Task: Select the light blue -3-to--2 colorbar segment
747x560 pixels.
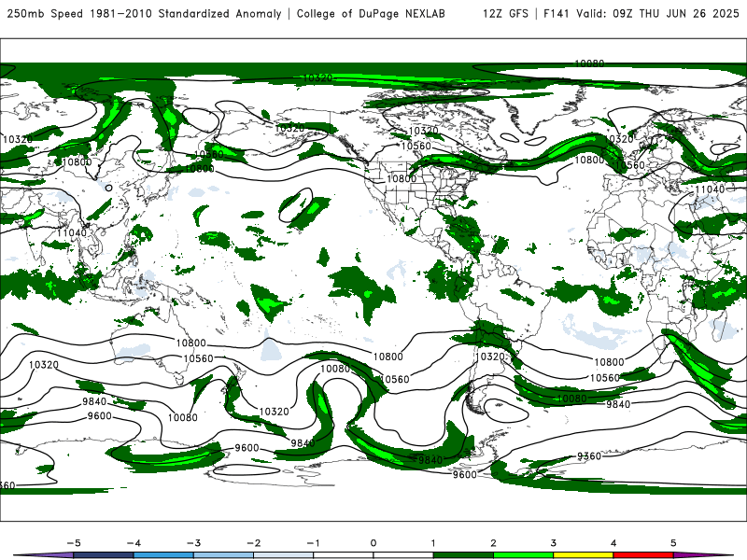Action: 223,555
